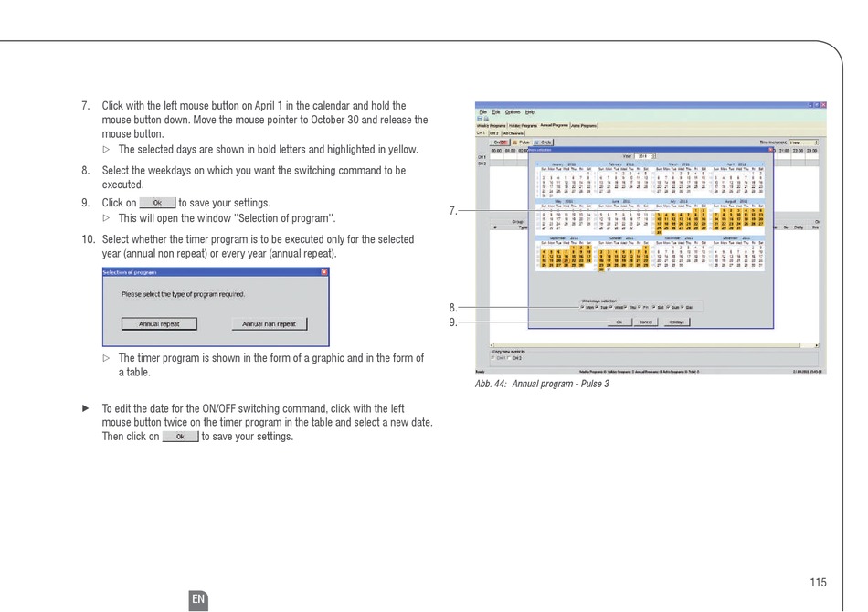Go to previous month with calendar left arrow

pyautogui.click(x=537, y=164)
